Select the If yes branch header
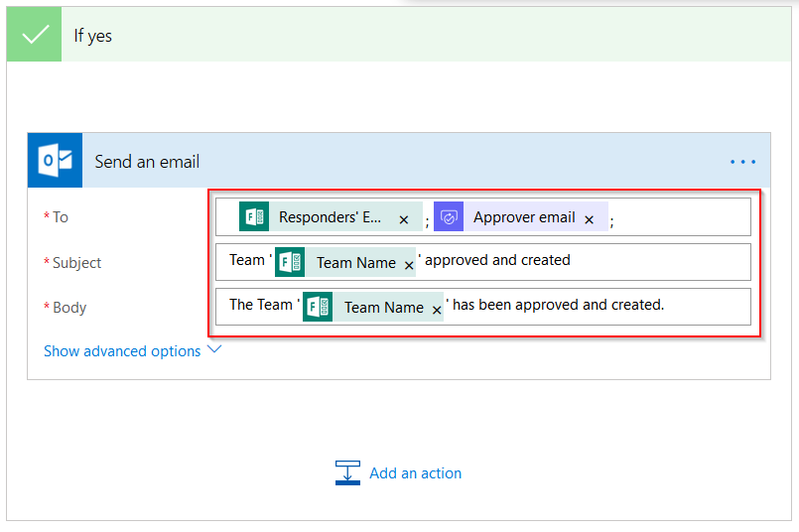The width and height of the screenshot is (799, 532). 399,35
